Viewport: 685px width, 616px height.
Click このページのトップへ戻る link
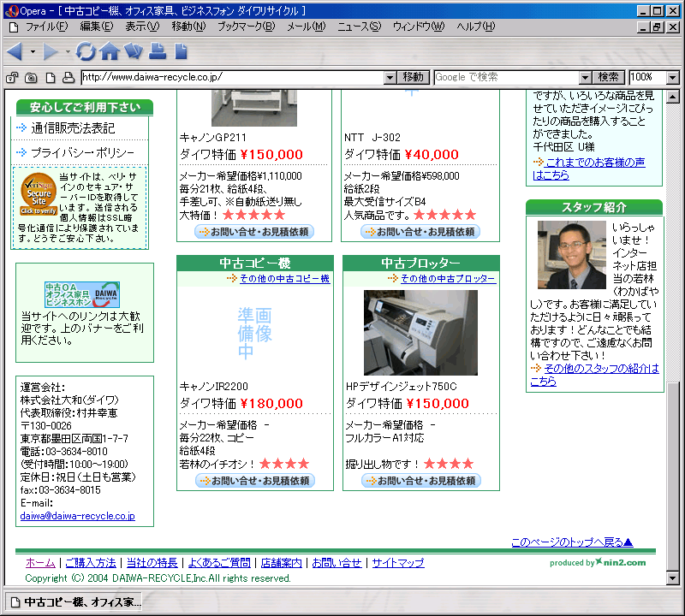pyautogui.click(x=572, y=542)
